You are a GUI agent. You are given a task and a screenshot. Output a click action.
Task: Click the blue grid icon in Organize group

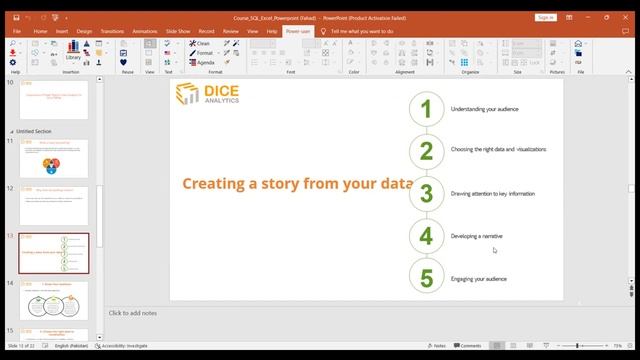tap(464, 62)
